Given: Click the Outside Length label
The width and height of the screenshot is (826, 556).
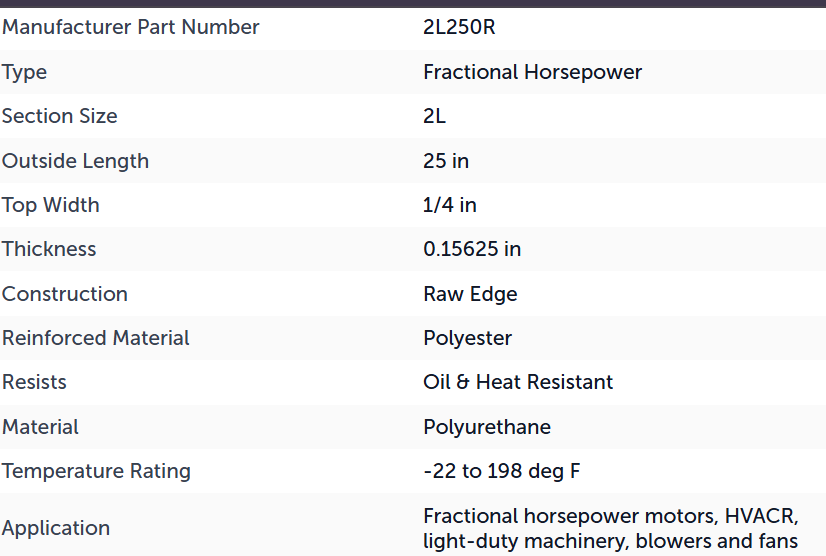Looking at the screenshot, I should pyautogui.click(x=75, y=161).
